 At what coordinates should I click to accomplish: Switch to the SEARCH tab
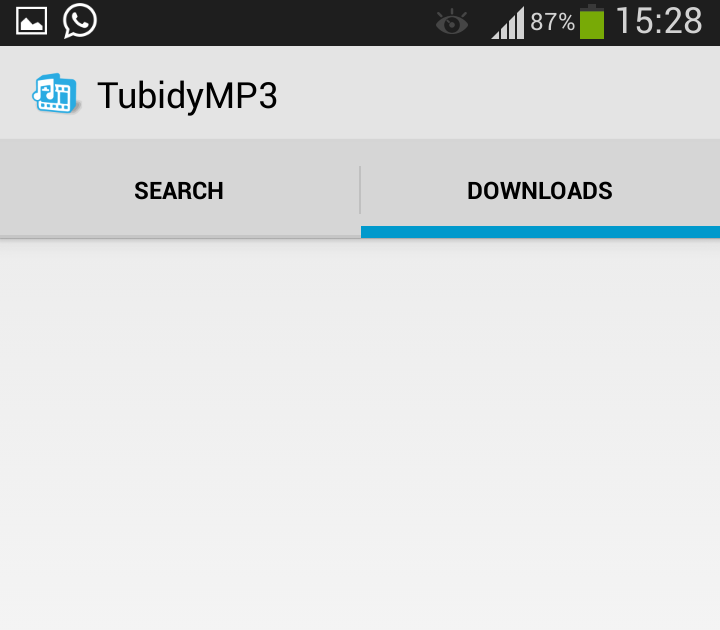pyautogui.click(x=180, y=191)
